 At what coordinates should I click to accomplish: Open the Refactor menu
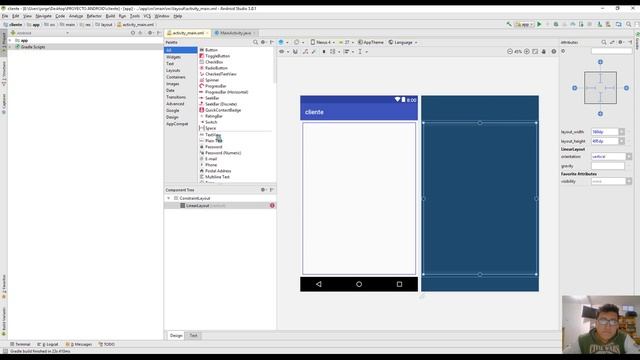pos(94,16)
